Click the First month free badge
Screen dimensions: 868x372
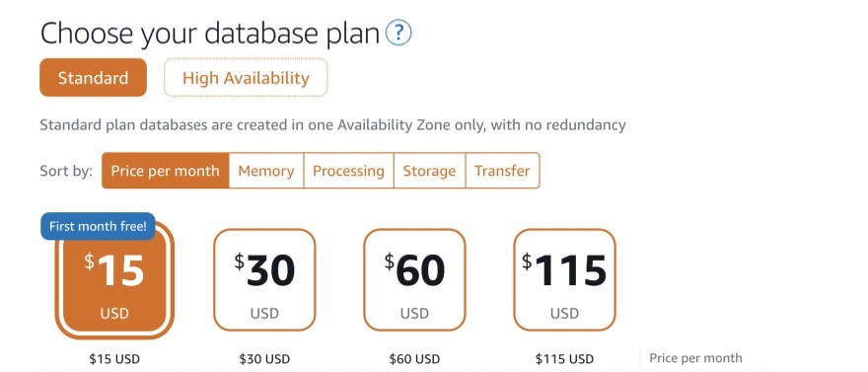coord(98,226)
